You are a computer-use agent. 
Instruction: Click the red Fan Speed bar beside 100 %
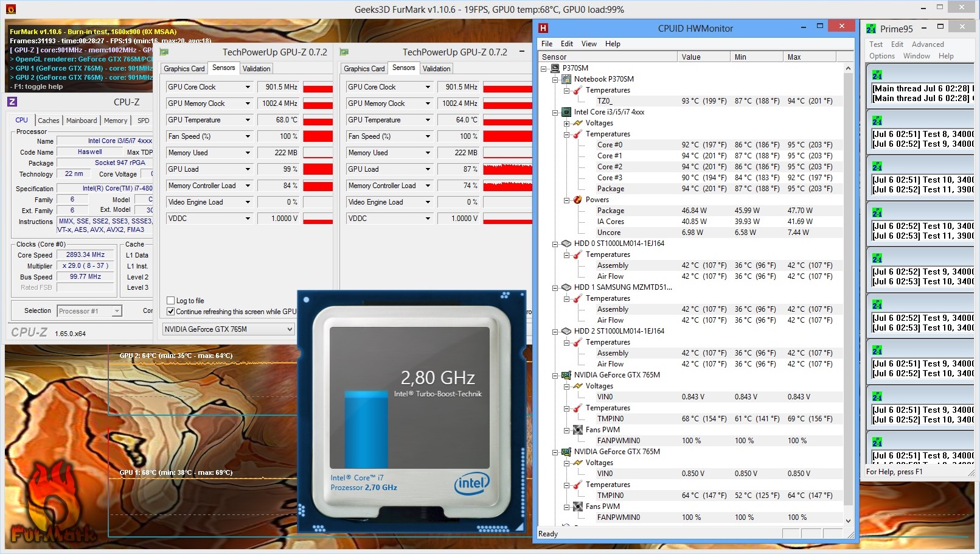[x=318, y=136]
